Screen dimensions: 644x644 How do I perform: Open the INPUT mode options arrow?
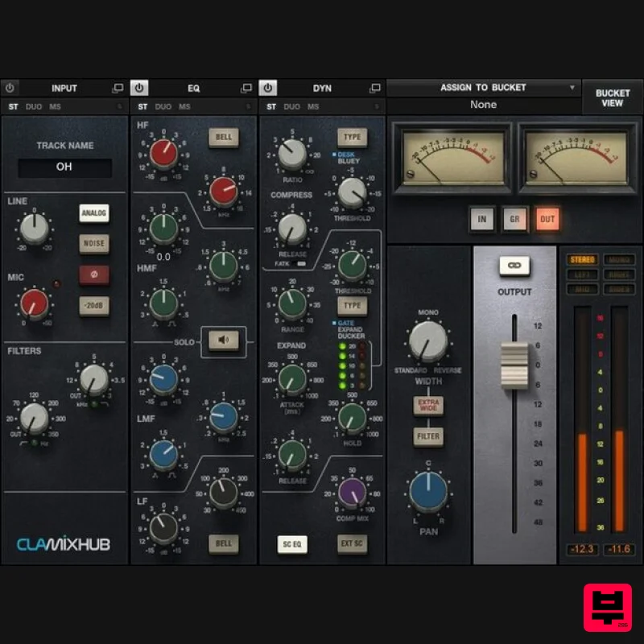coord(119,107)
